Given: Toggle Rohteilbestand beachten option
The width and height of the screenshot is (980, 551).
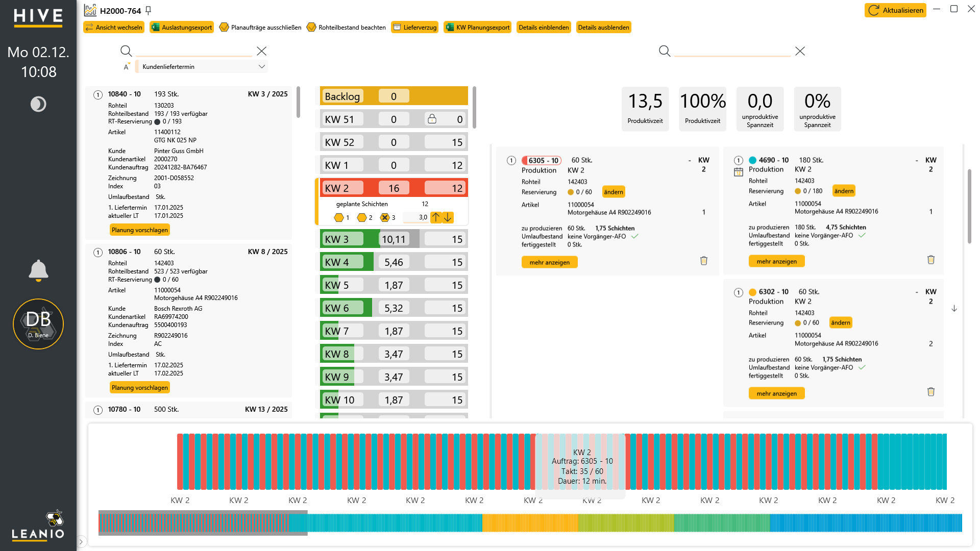Looking at the screenshot, I should 346,28.
